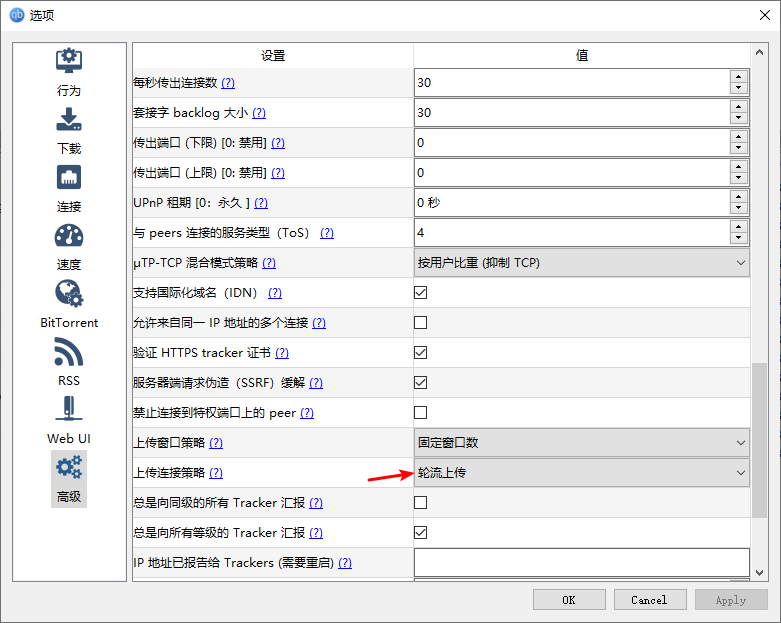Select the RSS feed icon
The width and height of the screenshot is (781, 623).
(x=69, y=352)
